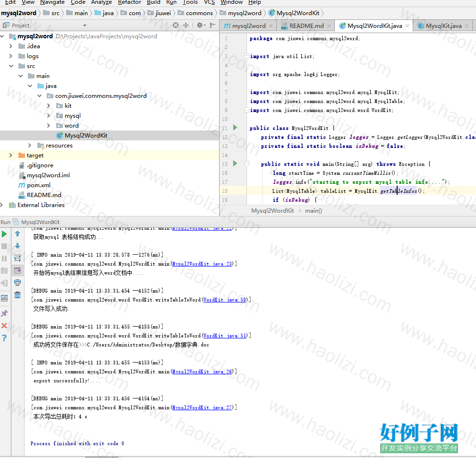Viewport: 476px width, 458px height.
Task: Expand the resources folder
Action: (x=30, y=145)
